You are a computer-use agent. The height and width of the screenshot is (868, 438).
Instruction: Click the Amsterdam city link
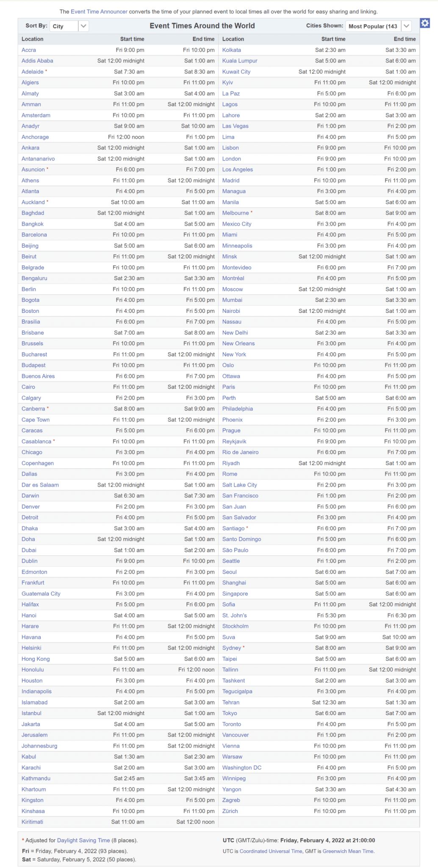click(36, 115)
